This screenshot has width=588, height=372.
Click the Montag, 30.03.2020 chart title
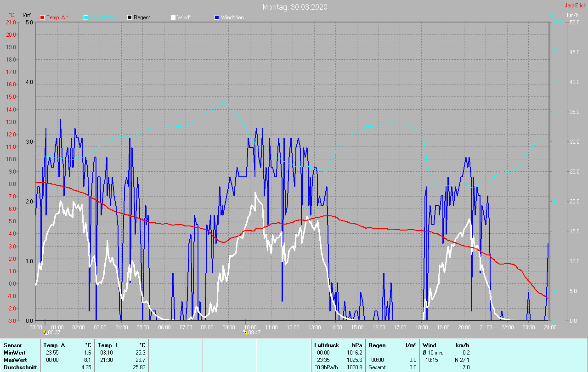coord(295,7)
